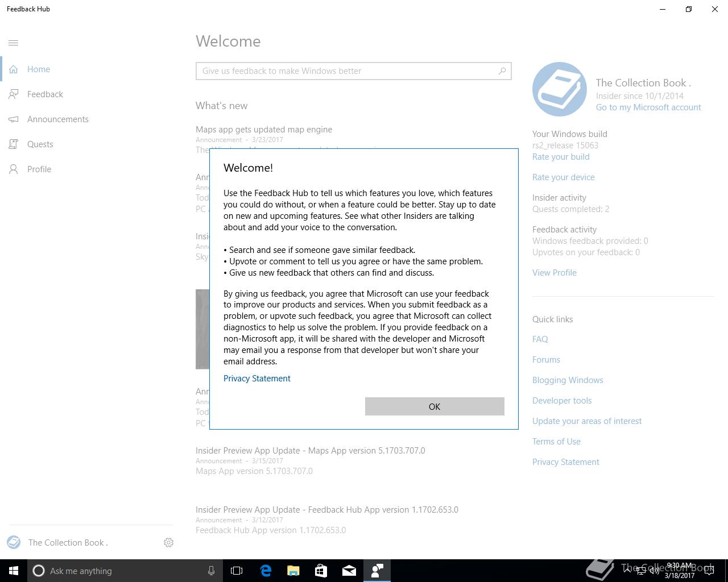
Task: Click Rate your build link
Action: pos(561,157)
